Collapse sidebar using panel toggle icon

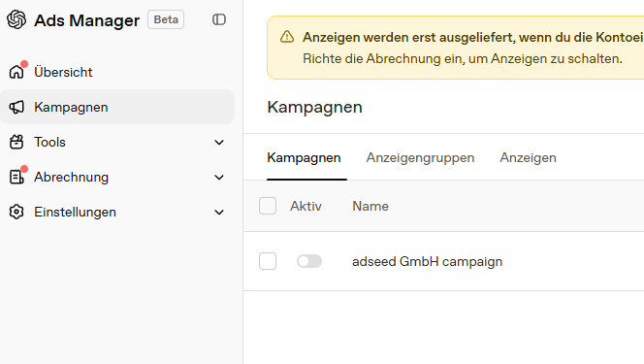[x=219, y=19]
